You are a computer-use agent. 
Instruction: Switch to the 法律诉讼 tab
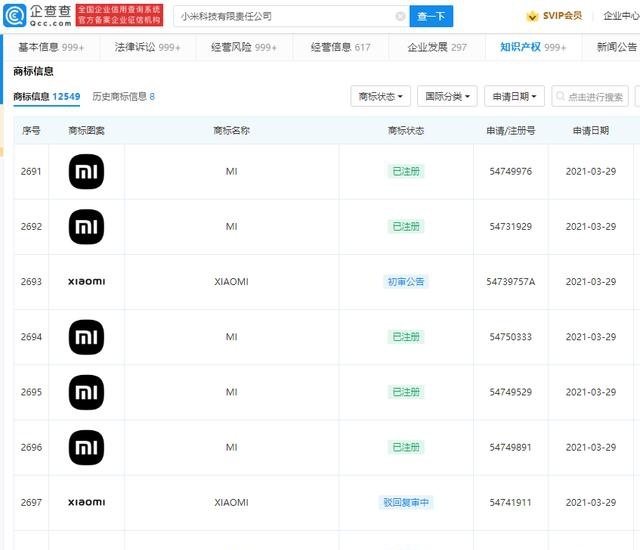click(x=147, y=47)
